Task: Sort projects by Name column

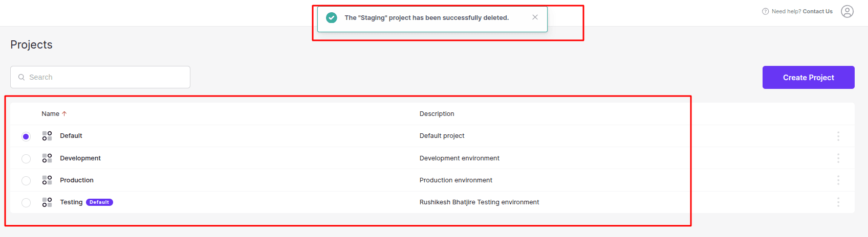Action: click(x=54, y=114)
